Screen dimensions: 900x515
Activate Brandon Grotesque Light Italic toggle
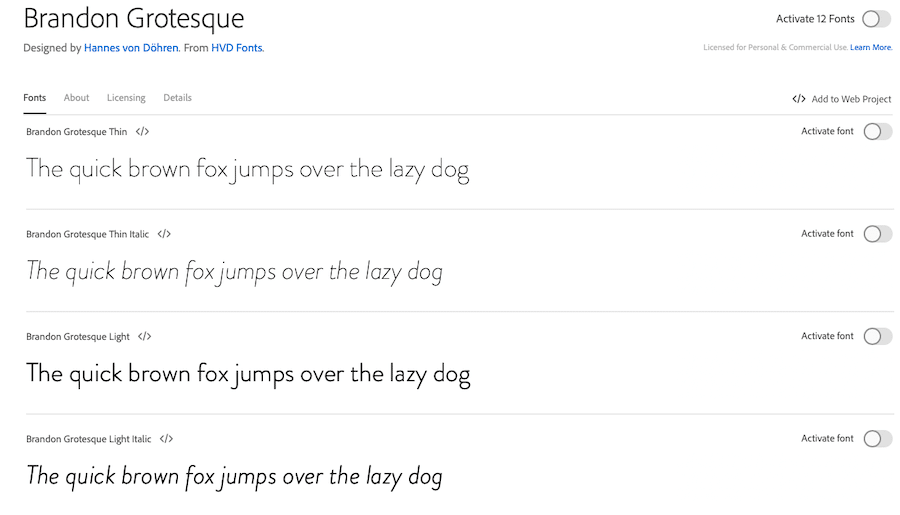(877, 439)
